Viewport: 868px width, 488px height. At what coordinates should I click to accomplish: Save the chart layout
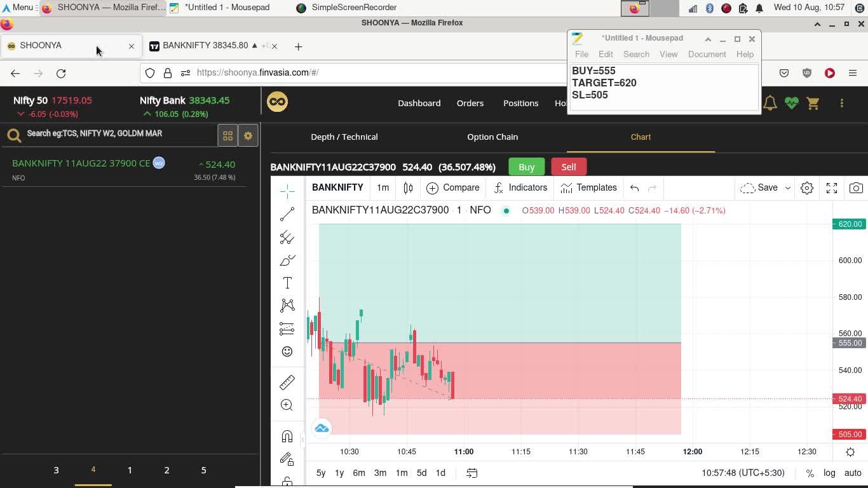759,187
